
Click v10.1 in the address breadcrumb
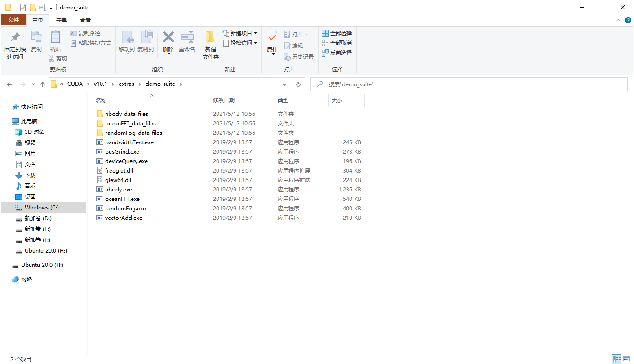tap(102, 84)
